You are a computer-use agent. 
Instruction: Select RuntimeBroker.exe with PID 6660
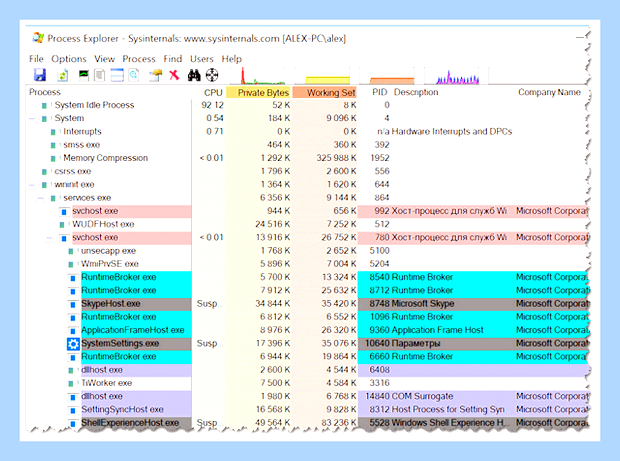click(307, 357)
